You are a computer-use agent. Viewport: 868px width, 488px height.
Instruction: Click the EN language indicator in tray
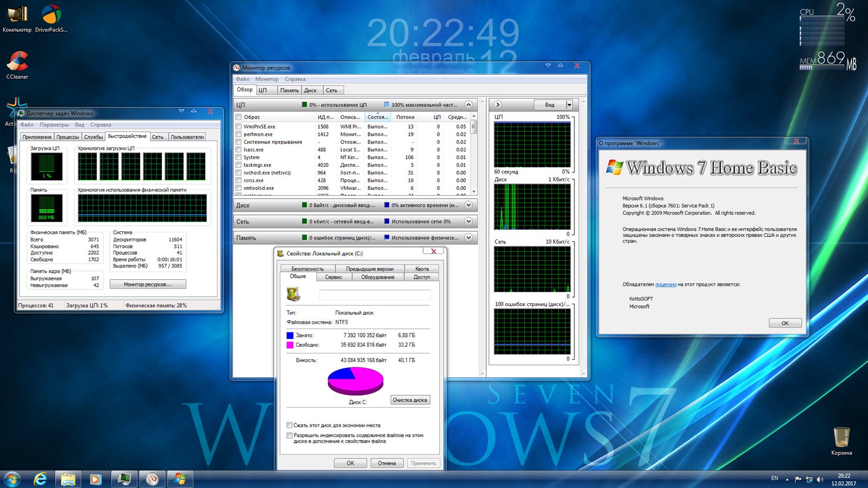click(775, 478)
